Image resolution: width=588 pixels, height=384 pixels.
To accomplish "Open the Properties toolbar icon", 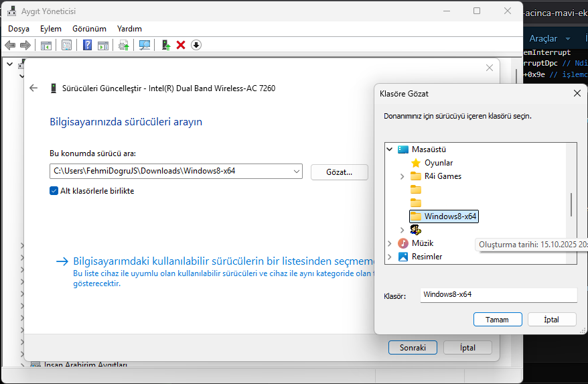I will pyautogui.click(x=66, y=46).
